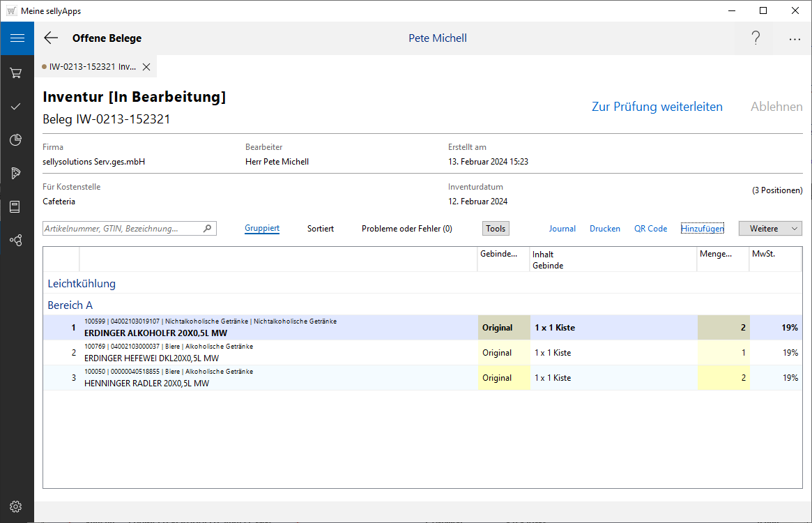Click the book icon in sidebar
This screenshot has height=523, width=812.
(x=17, y=206)
